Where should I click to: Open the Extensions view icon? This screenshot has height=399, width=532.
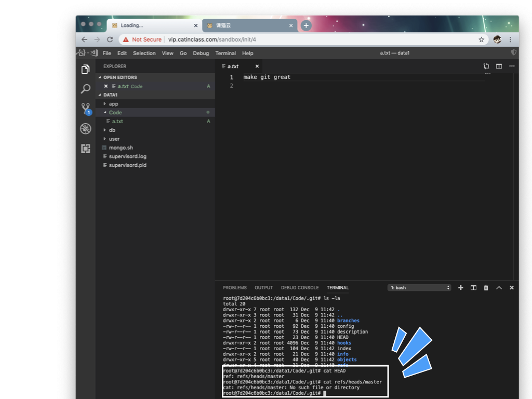[x=86, y=149]
